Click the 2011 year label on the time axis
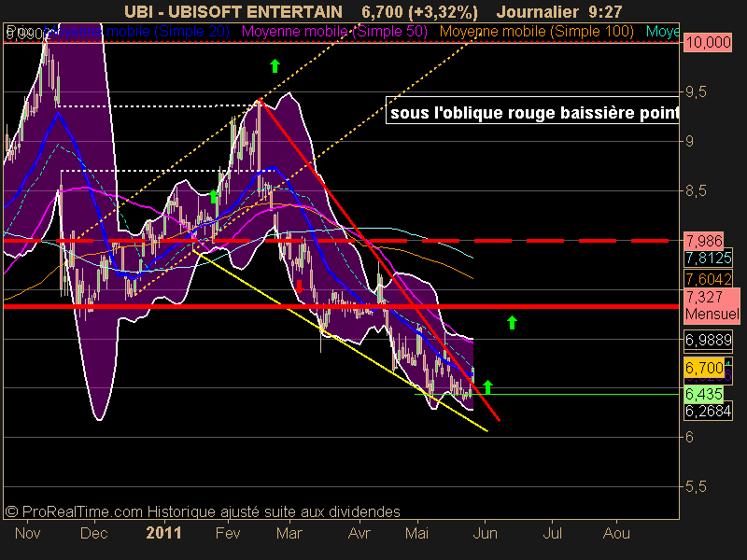 coord(164,533)
